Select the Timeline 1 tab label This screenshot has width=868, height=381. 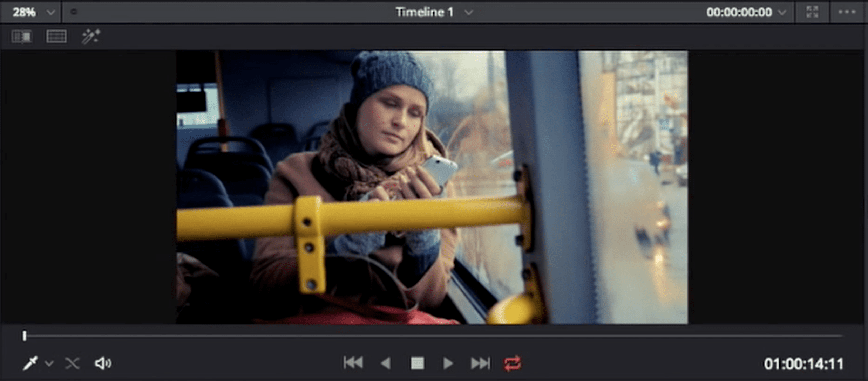[x=424, y=12]
